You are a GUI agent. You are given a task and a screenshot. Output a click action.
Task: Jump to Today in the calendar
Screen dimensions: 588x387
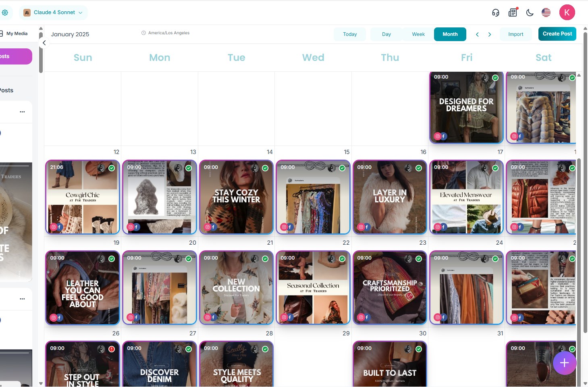[x=350, y=34]
